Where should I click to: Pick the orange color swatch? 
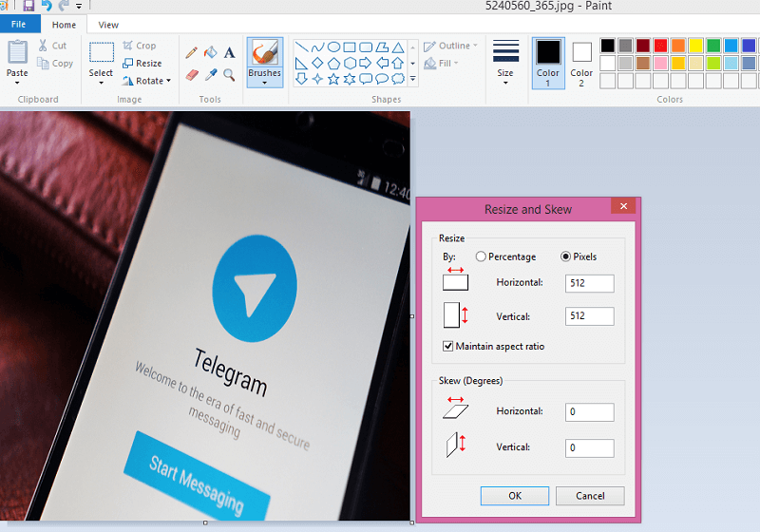(678, 46)
